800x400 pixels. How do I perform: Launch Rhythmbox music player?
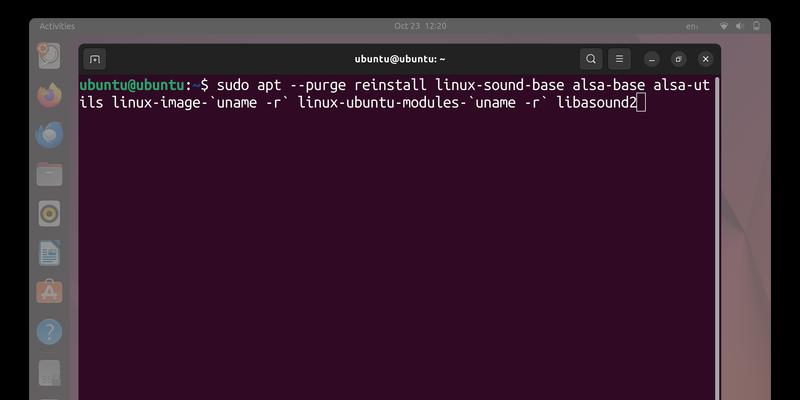pyautogui.click(x=49, y=213)
